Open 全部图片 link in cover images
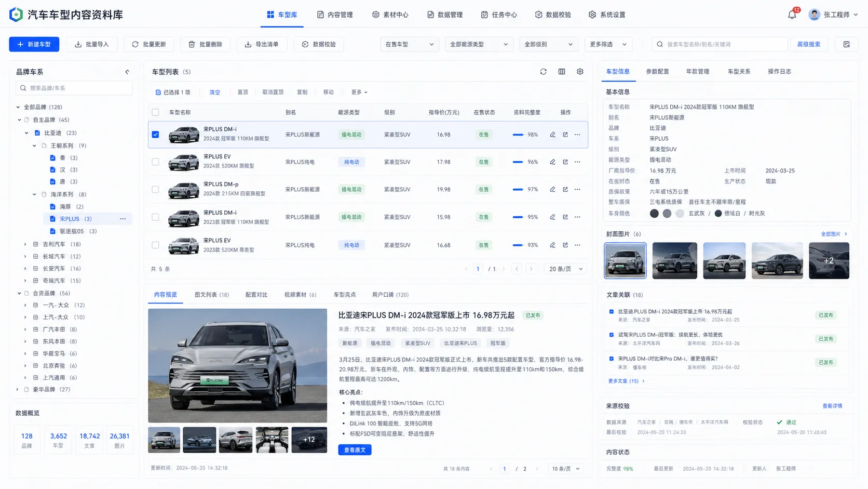This screenshot has height=489, width=868. pyautogui.click(x=834, y=234)
